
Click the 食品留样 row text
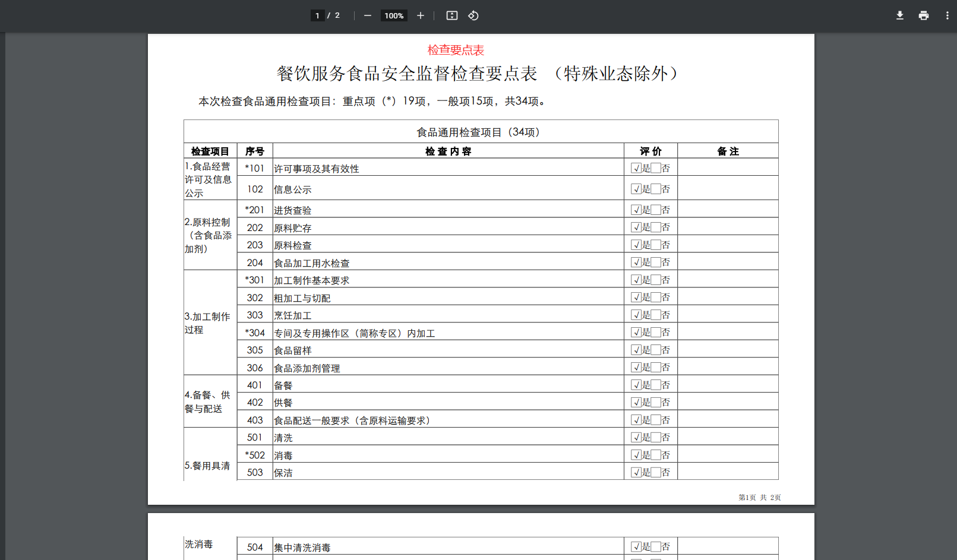293,350
